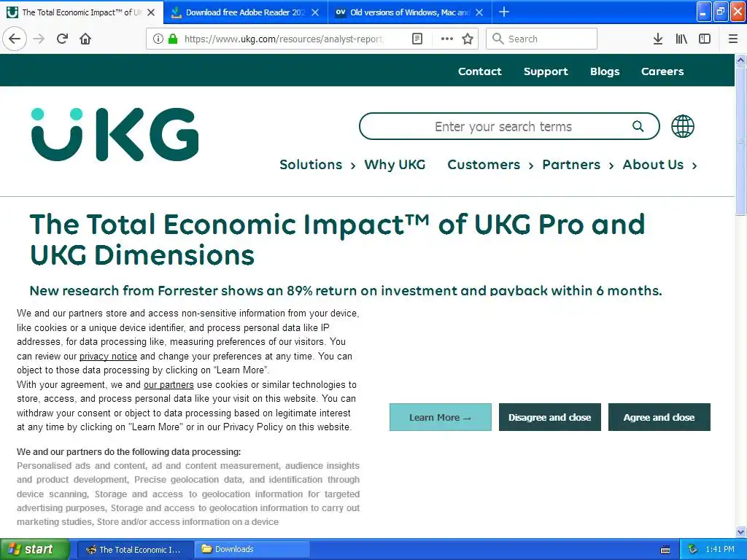Image resolution: width=747 pixels, height=560 pixels.
Task: Click Disagree and close
Action: 550,417
